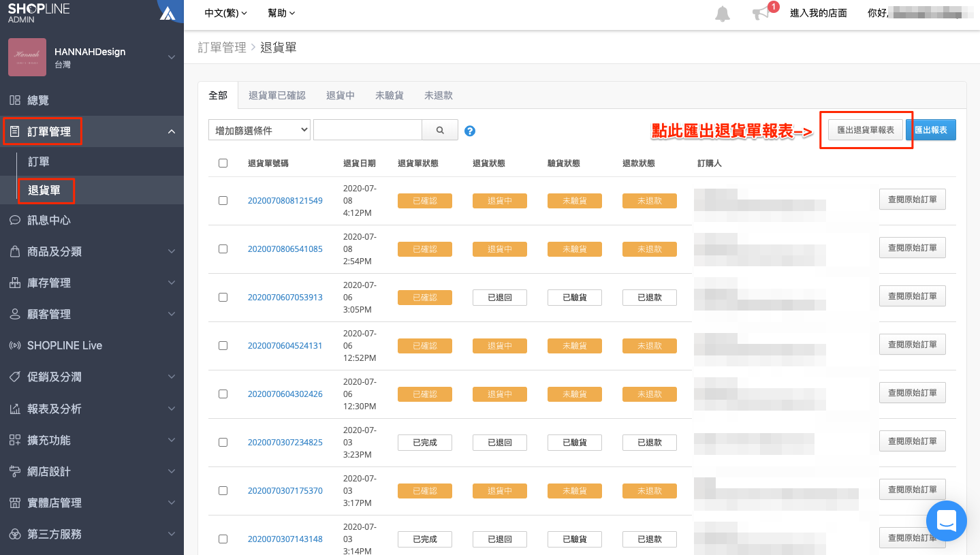Switch to the 退貨單已確認 tab
Viewport: 980px width, 555px height.
(277, 95)
